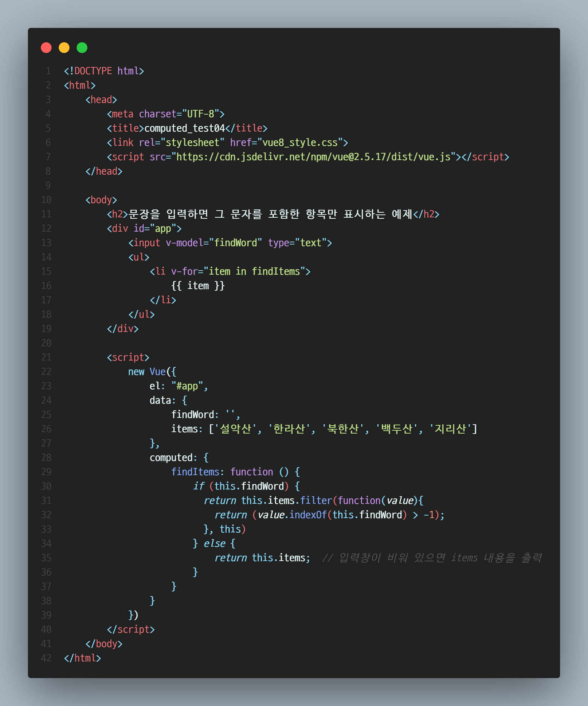588x706 pixels.
Task: Click the 'v-model="findWord"' attribute
Action: [x=214, y=243]
